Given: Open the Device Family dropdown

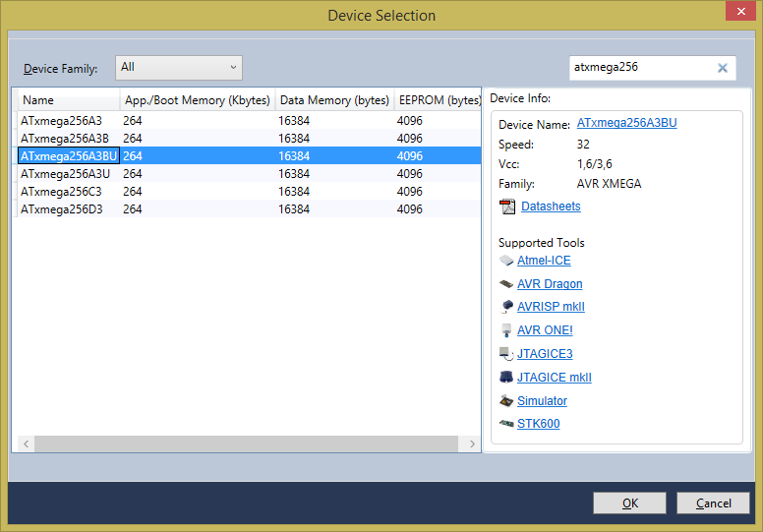Looking at the screenshot, I should click(179, 68).
